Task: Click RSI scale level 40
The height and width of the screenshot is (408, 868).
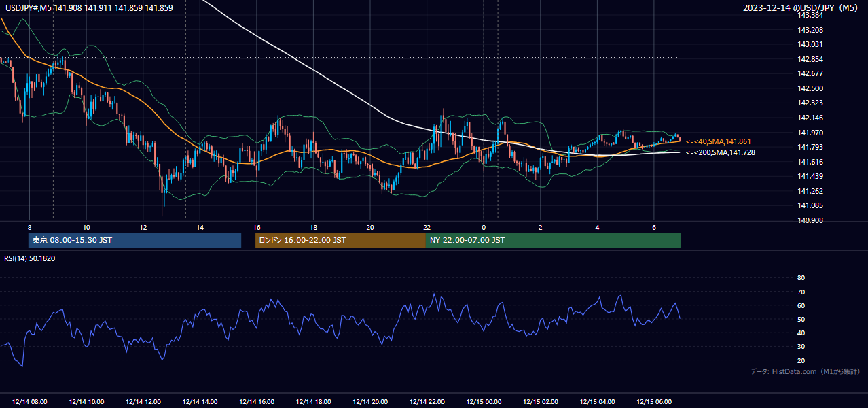Action: (x=801, y=333)
